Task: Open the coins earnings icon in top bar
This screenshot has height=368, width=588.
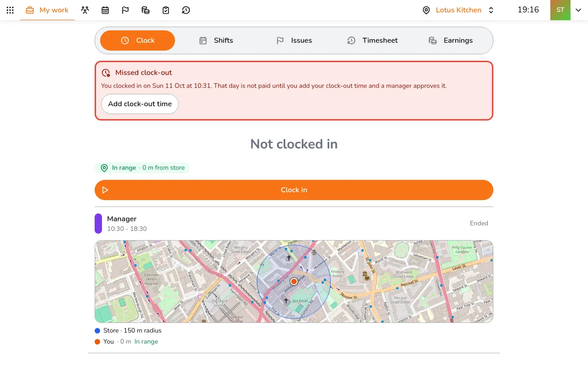Action: pos(146,10)
